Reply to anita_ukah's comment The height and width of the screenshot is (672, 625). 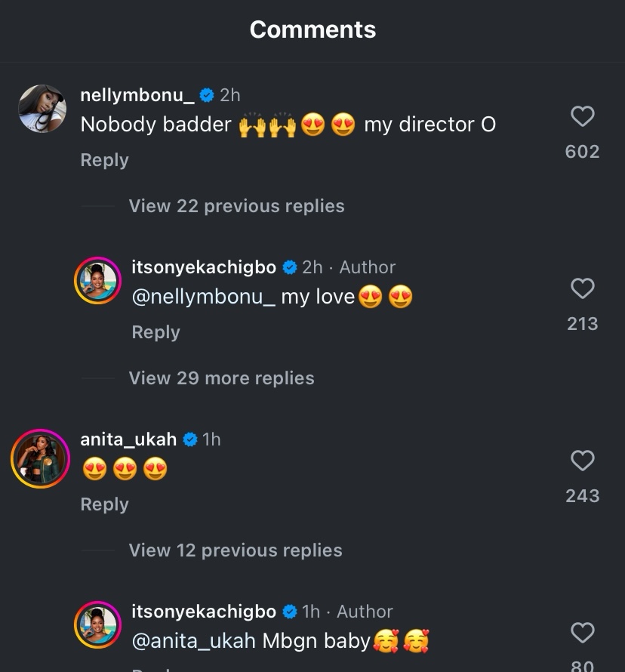pyautogui.click(x=104, y=504)
